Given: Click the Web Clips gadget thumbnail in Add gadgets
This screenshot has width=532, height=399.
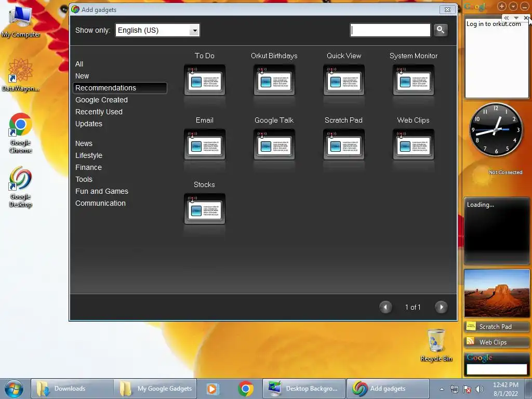Looking at the screenshot, I should (413, 144).
